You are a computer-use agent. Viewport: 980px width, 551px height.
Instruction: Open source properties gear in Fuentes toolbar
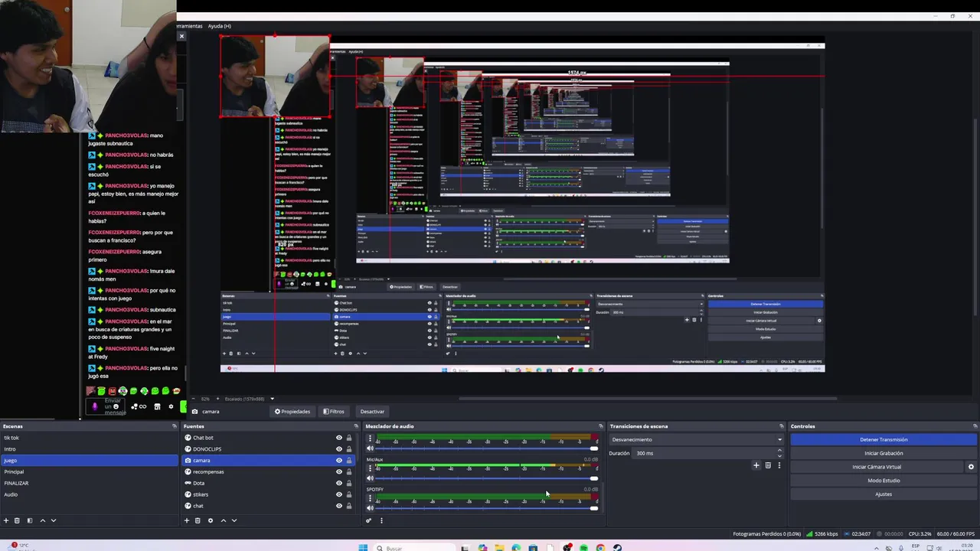(x=210, y=520)
